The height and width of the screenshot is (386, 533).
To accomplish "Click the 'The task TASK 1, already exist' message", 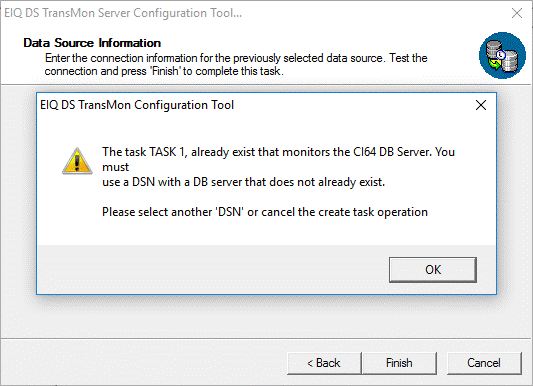I will coord(278,152).
